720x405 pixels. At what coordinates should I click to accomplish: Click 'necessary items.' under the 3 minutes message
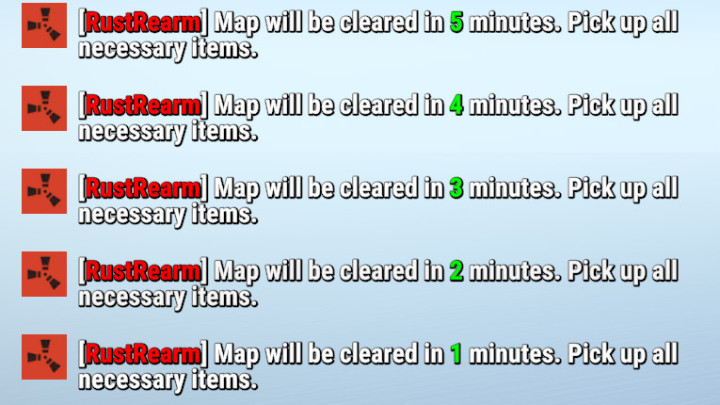pyautogui.click(x=168, y=215)
